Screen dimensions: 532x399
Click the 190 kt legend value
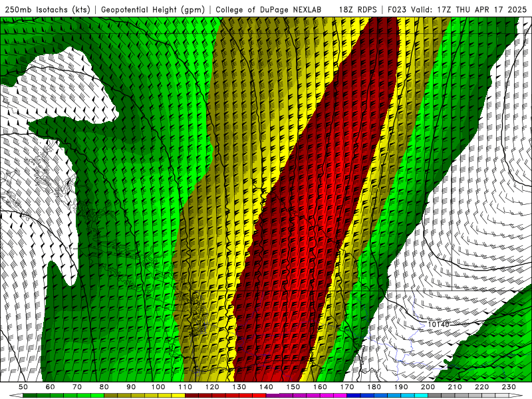coord(401,387)
